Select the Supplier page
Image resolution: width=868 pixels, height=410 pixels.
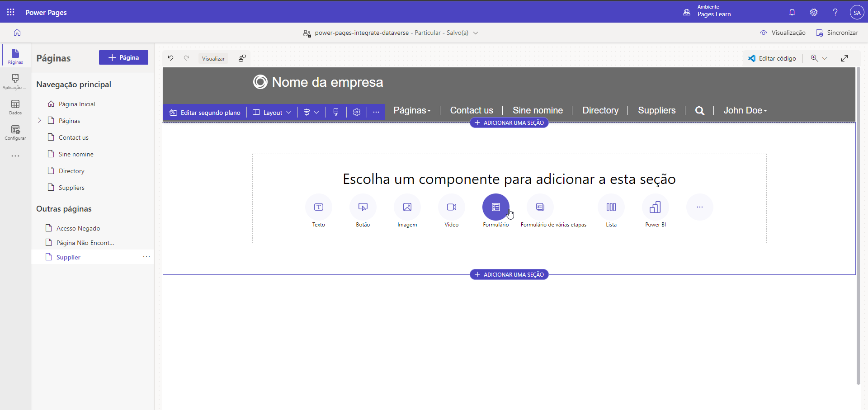[x=68, y=257]
